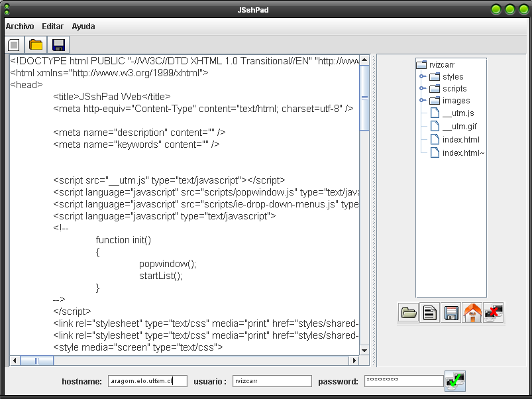Click the red floppy save button below the tree
Screen dimensions: 532x399
click(x=451, y=312)
